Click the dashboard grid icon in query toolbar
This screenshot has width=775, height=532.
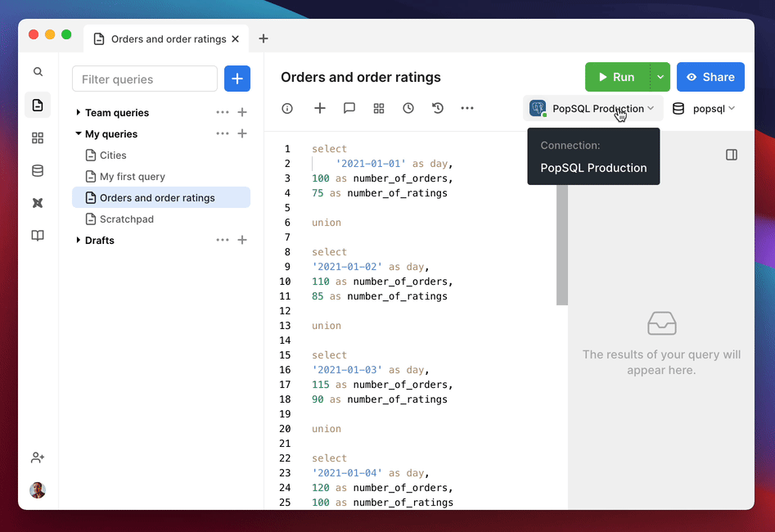coord(379,108)
